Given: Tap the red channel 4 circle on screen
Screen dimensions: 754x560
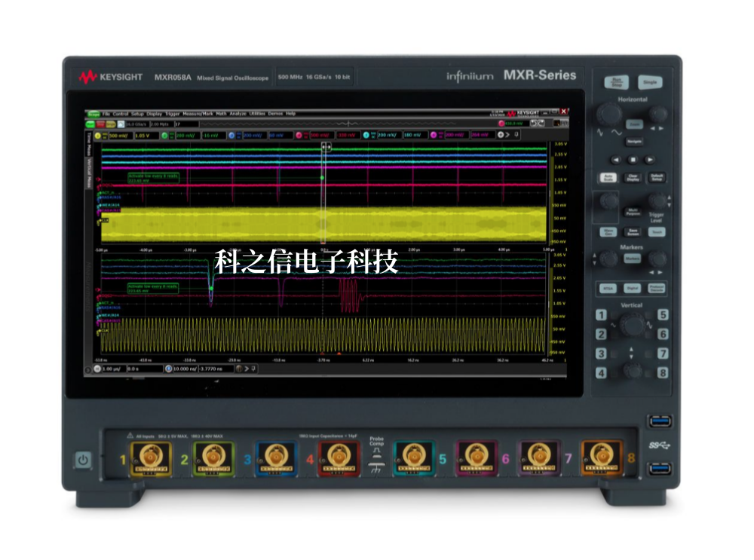Looking at the screenshot, I should (x=299, y=136).
